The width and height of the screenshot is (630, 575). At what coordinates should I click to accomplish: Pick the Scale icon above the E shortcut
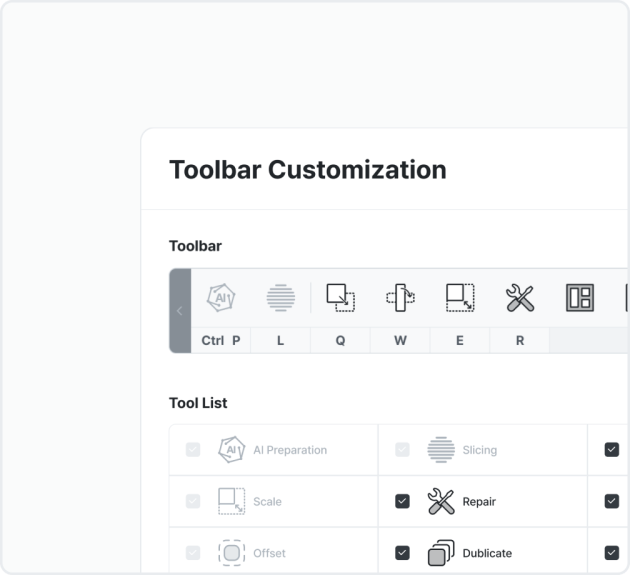pos(460,298)
